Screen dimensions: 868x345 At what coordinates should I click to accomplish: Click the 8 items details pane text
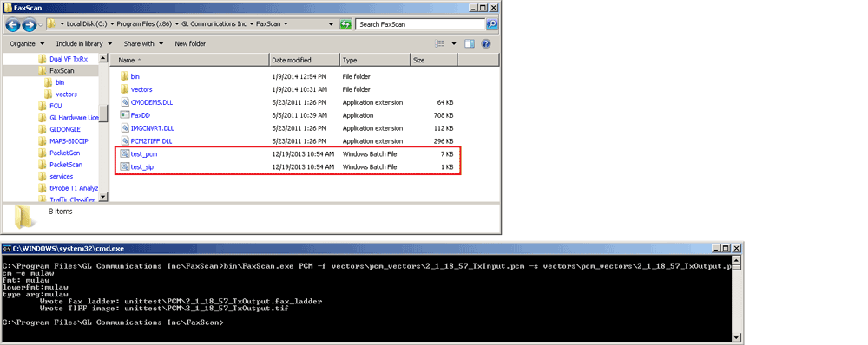tap(61, 212)
